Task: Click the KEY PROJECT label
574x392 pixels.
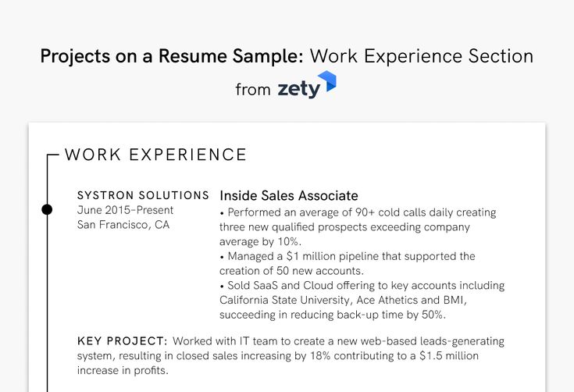Action: click(123, 341)
